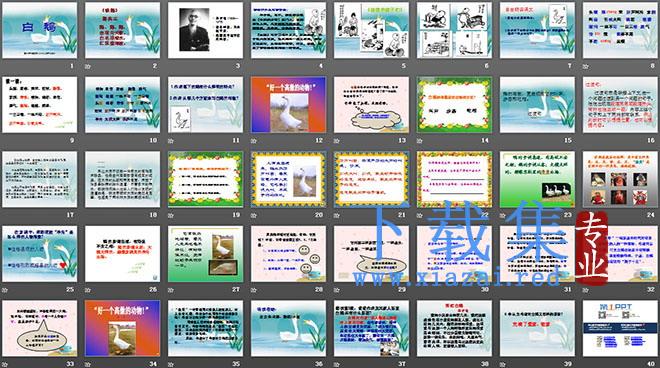Image resolution: width=660 pixels, height=368 pixels.
Task: Select slide 40 with the 1PPT logo
Action: tap(620, 328)
